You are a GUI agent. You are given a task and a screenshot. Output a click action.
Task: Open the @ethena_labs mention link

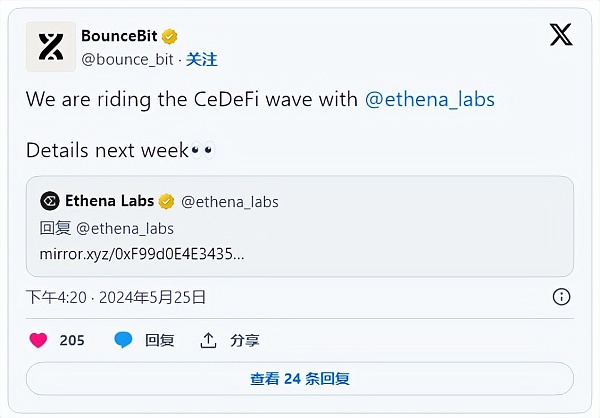(430, 100)
